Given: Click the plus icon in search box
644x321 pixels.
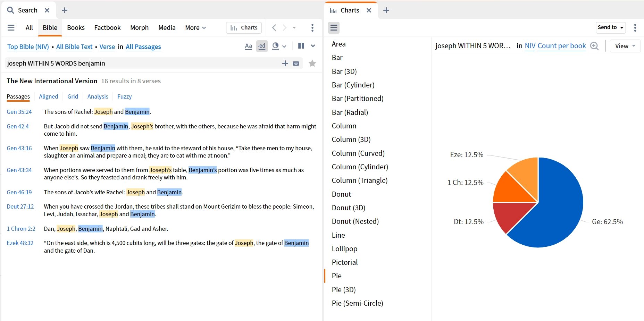Looking at the screenshot, I should pos(285,63).
